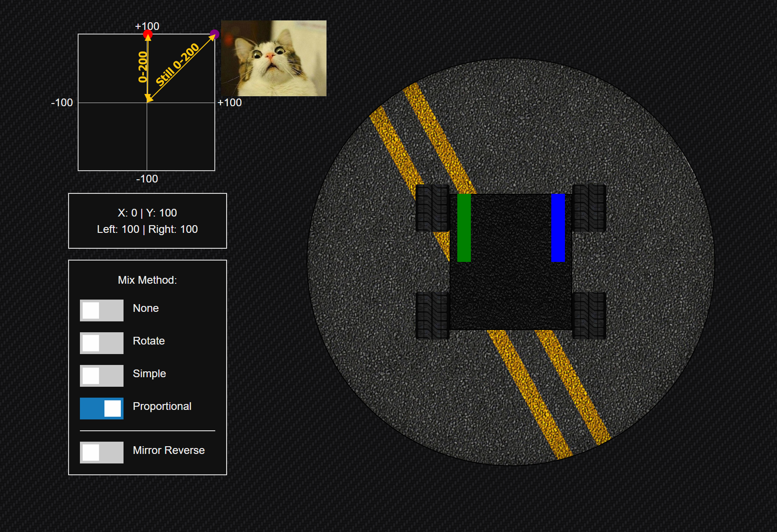Click the Proportional label text

click(x=162, y=406)
